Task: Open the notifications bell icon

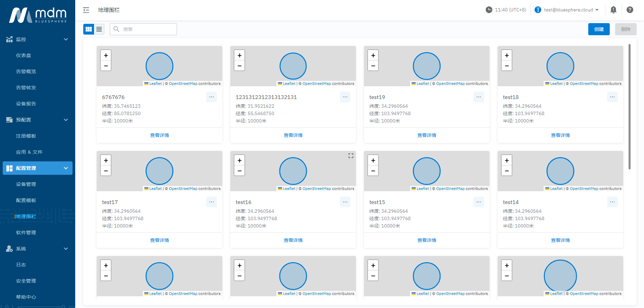Action: pos(613,10)
